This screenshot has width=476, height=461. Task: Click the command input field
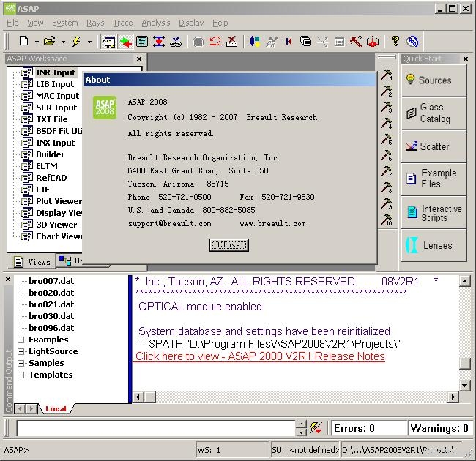coord(156,428)
